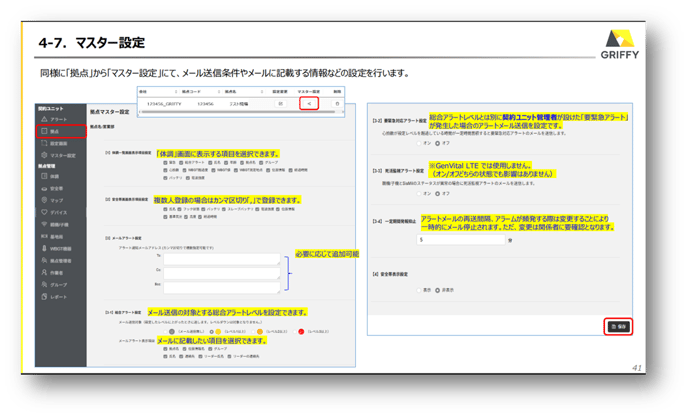Toggle the 心拍数 checkbox
Screen dimensions: 688x417
(165, 170)
